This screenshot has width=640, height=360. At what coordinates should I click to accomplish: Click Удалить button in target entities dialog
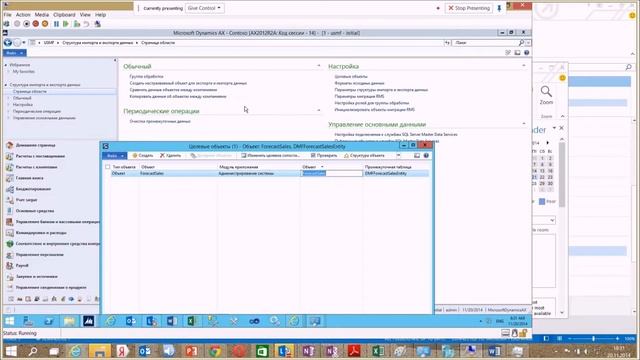[170, 156]
